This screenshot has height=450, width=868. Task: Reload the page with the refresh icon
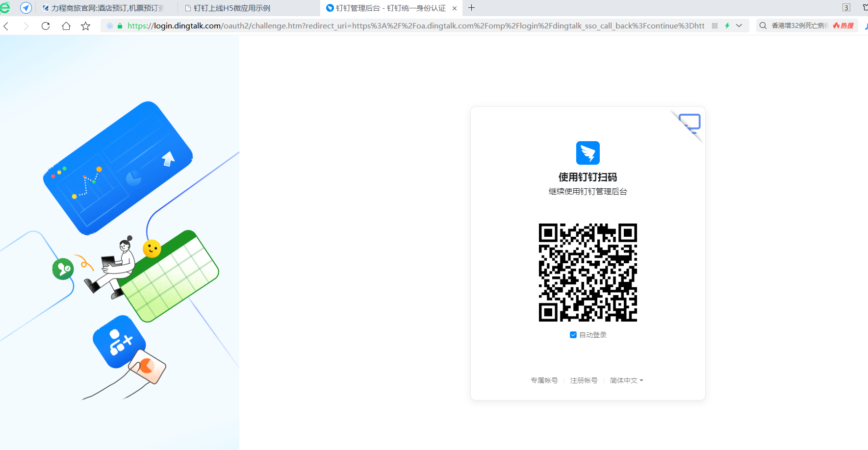click(x=46, y=26)
